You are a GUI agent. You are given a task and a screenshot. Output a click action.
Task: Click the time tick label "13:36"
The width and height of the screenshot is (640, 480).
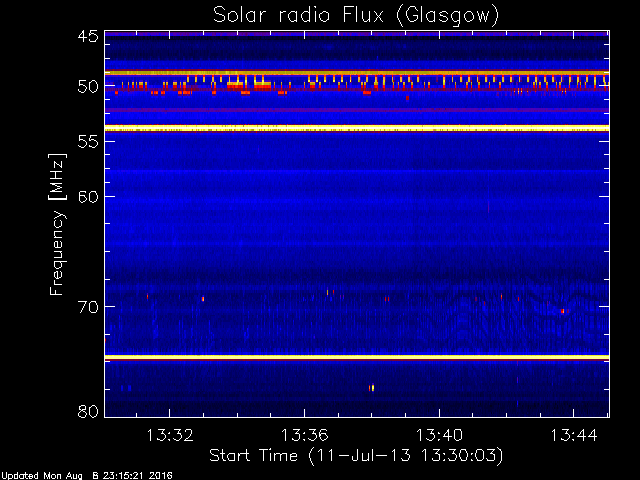click(x=304, y=435)
